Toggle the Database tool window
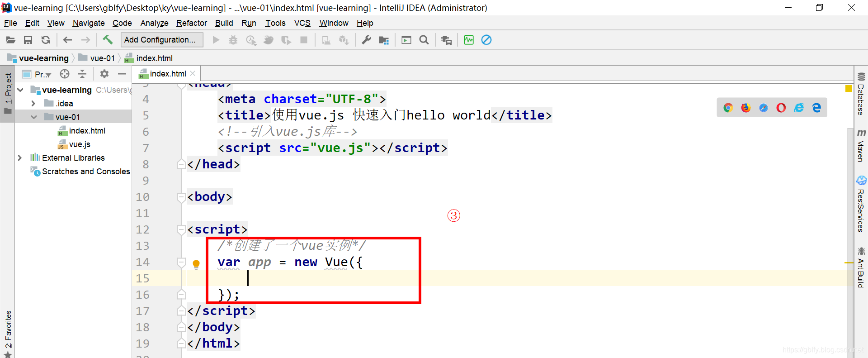The height and width of the screenshot is (358, 868). pyautogui.click(x=861, y=94)
